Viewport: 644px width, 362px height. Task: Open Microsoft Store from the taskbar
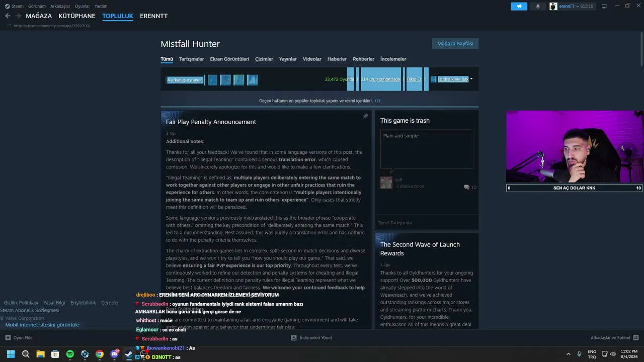55,354
